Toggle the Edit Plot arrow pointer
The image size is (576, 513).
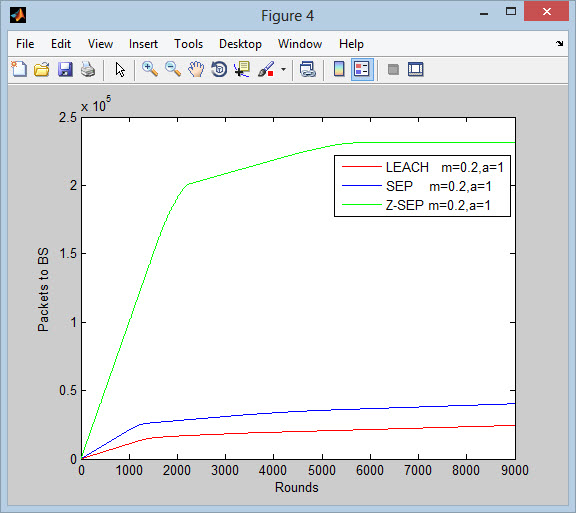(120, 69)
